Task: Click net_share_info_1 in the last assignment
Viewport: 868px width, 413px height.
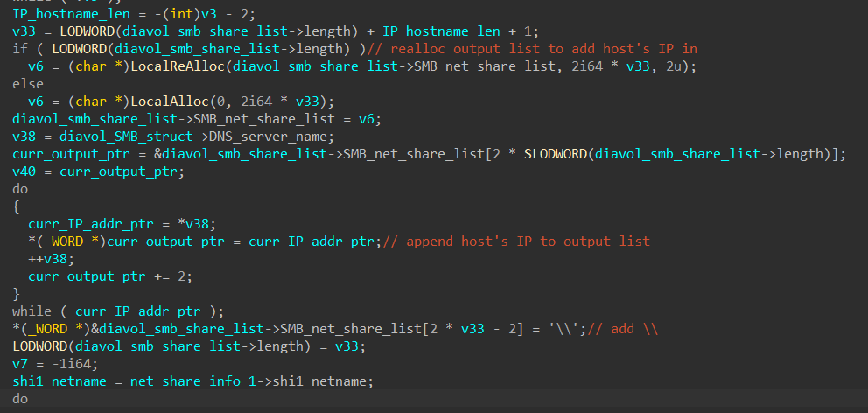Action: pyautogui.click(x=192, y=382)
